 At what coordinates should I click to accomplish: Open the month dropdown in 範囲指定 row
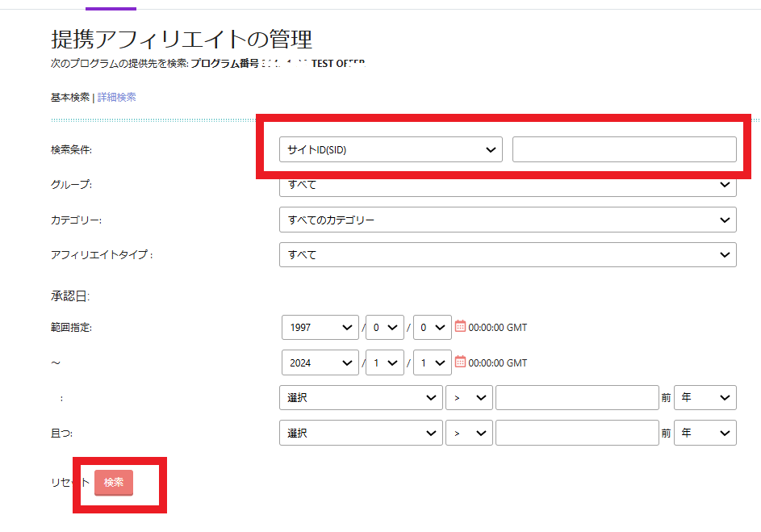pyautogui.click(x=384, y=328)
